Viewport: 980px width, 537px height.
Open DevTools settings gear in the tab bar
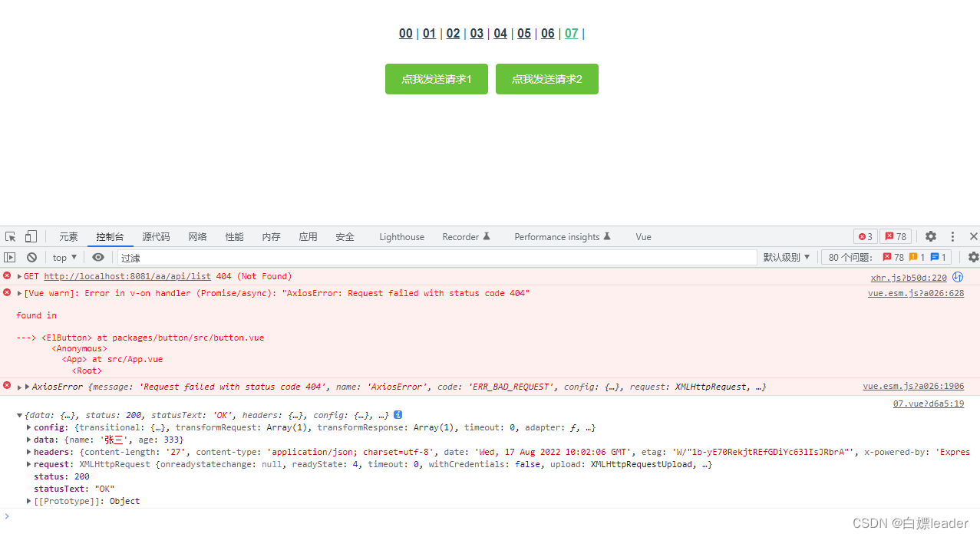pyautogui.click(x=931, y=237)
